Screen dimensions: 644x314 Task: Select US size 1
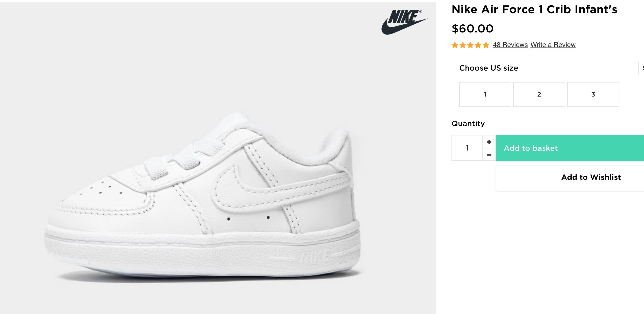point(485,94)
